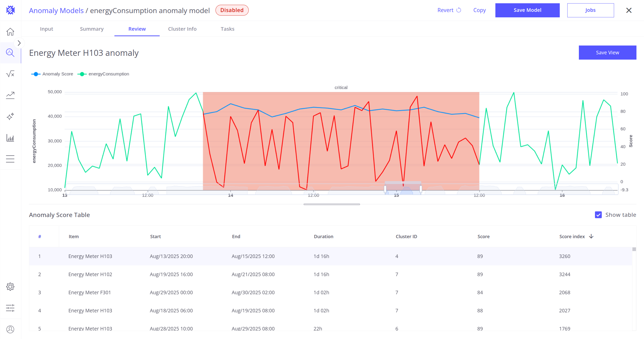This screenshot has width=644, height=339.
Task: Open the home icon in sidebar
Action: click(x=10, y=32)
